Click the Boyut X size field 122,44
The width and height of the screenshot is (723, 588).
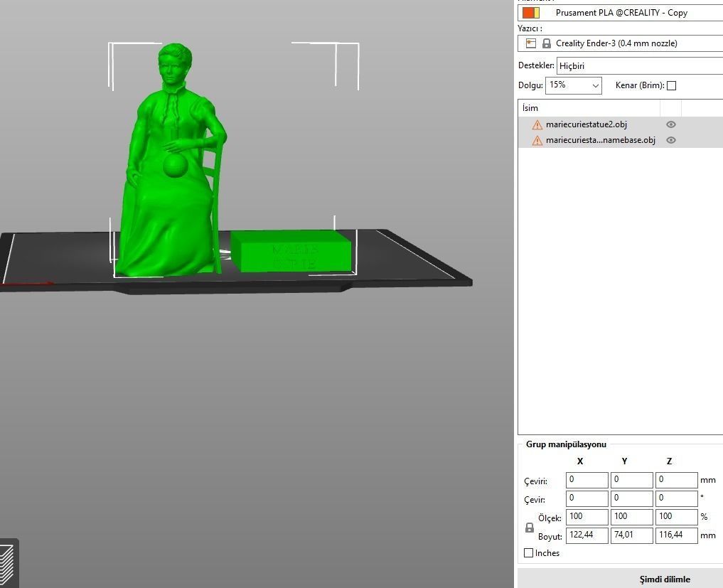(x=587, y=535)
